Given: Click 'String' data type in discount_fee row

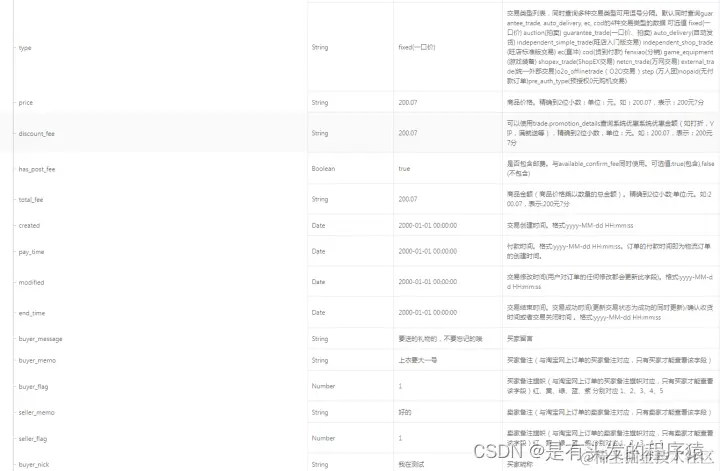Looking at the screenshot, I should point(320,133).
